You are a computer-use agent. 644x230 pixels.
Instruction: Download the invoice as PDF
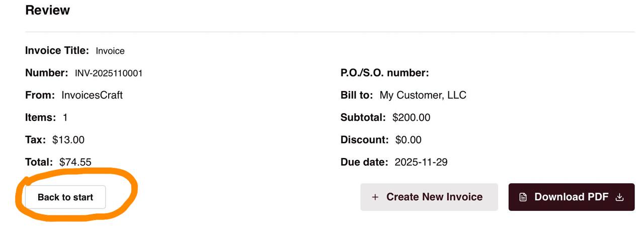[571, 197]
